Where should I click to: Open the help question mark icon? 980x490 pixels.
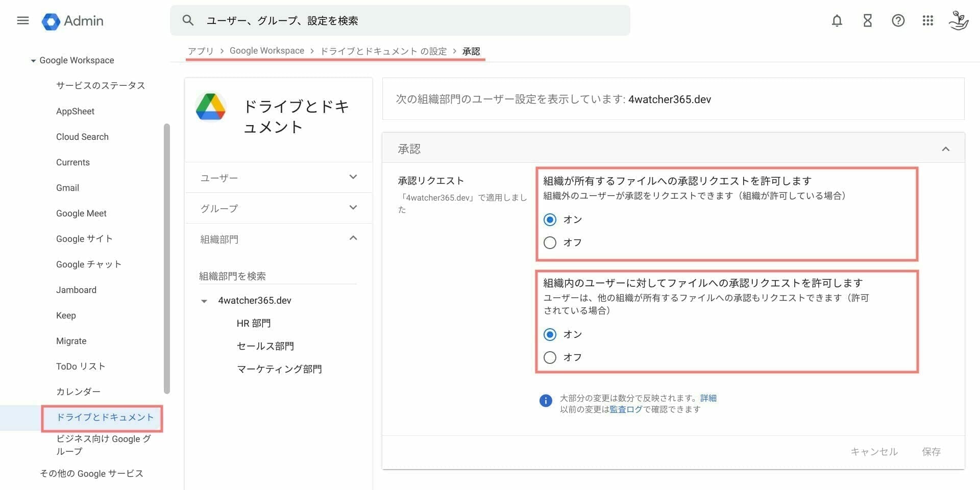point(898,20)
